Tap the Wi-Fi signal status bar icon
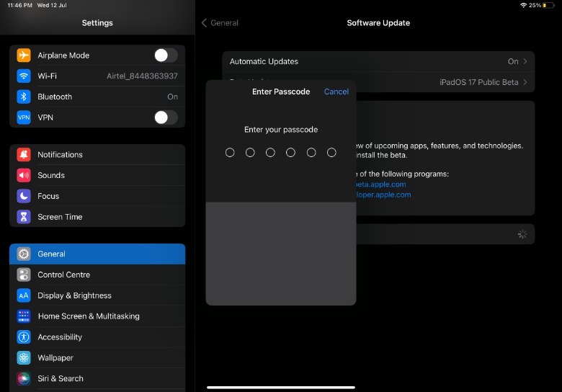562x392 pixels. pos(523,5)
